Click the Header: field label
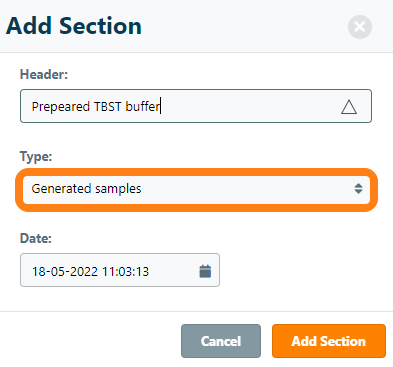393x367 pixels. (44, 74)
